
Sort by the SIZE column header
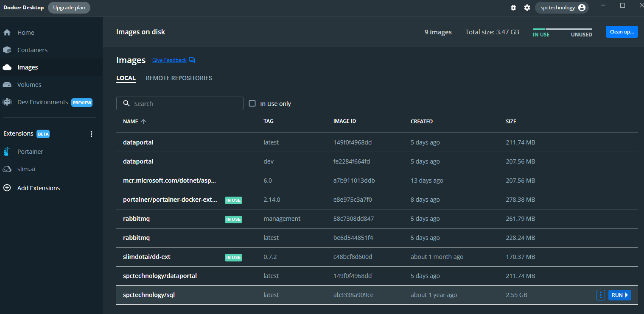click(x=511, y=121)
